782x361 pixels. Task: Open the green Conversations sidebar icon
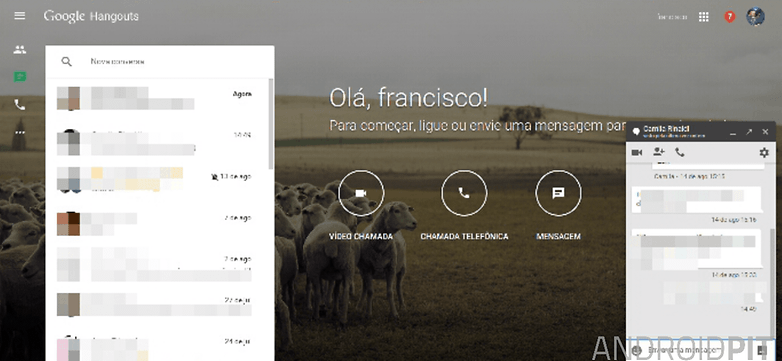(19, 77)
